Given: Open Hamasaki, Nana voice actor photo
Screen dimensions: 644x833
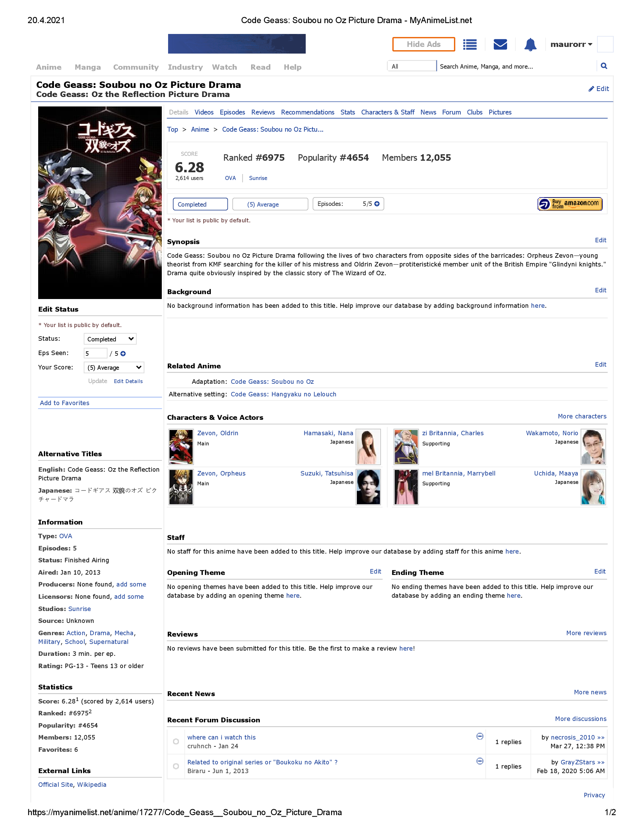Looking at the screenshot, I should tap(368, 447).
